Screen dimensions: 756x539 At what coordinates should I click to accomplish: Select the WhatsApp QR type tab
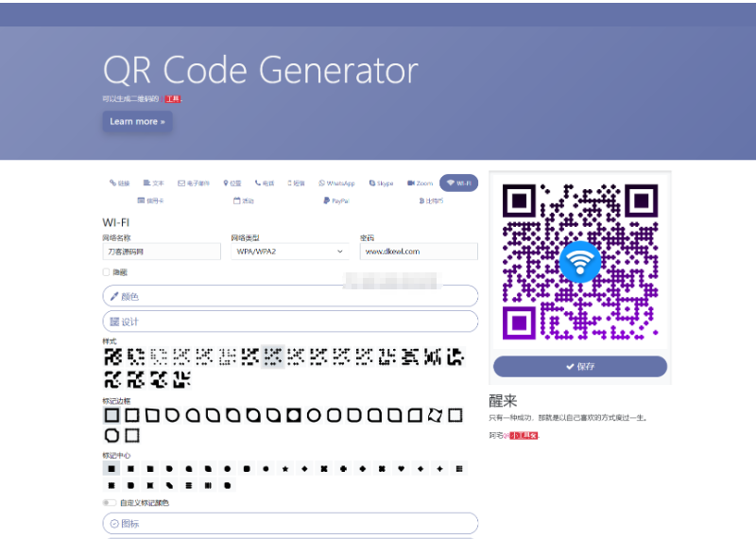(336, 183)
